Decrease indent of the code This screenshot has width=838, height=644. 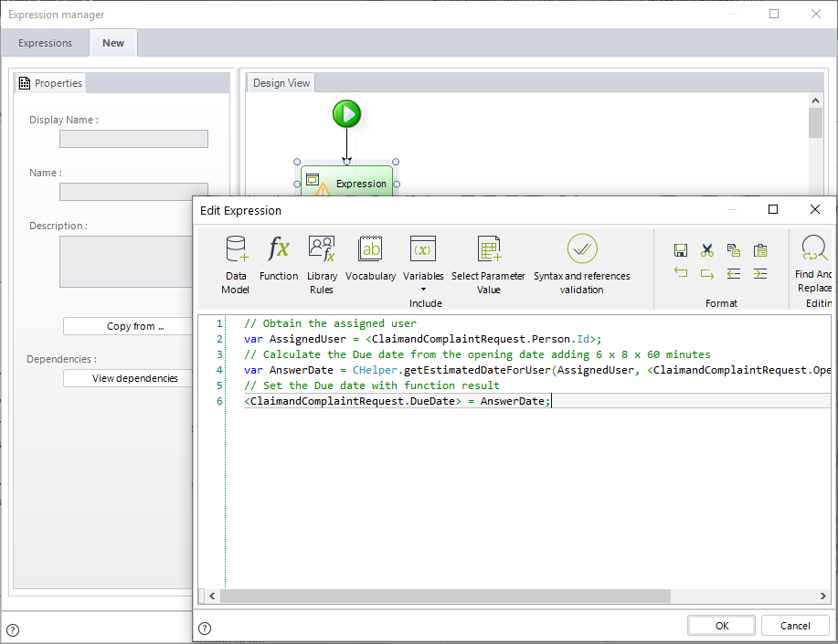(x=733, y=273)
